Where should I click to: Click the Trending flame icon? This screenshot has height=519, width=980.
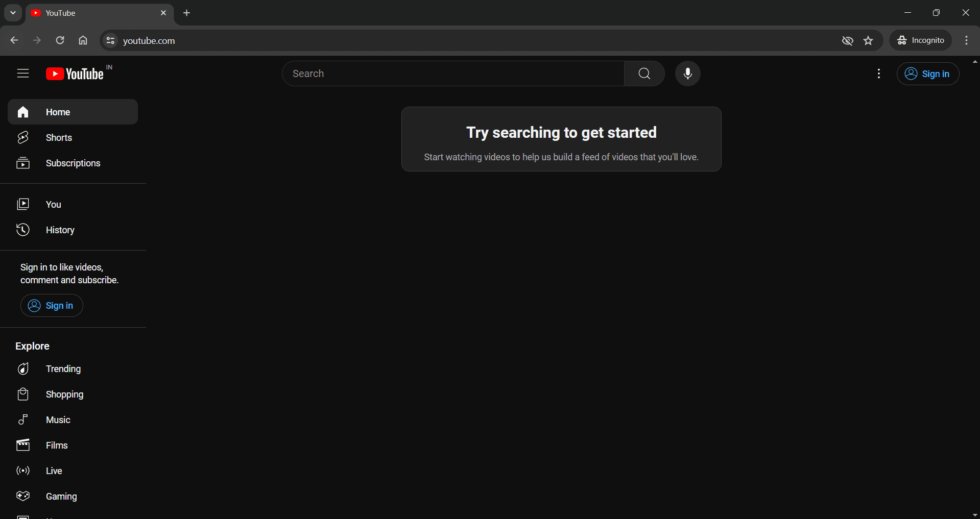click(x=23, y=368)
